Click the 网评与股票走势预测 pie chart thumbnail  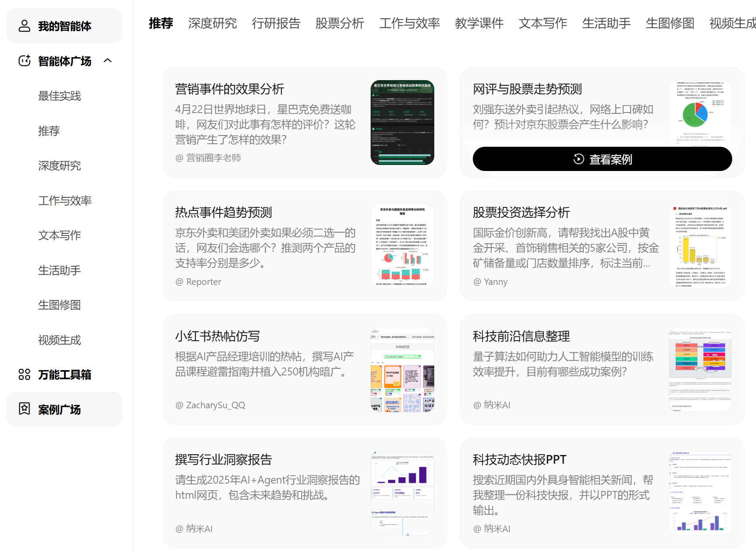point(700,113)
